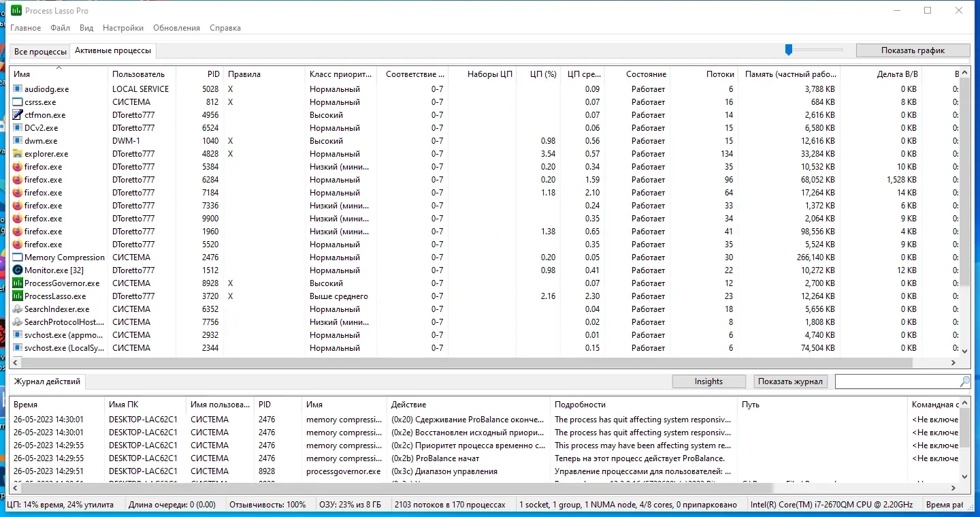
Task: Click the Firefox icon in the PID 5520 row
Action: [18, 245]
